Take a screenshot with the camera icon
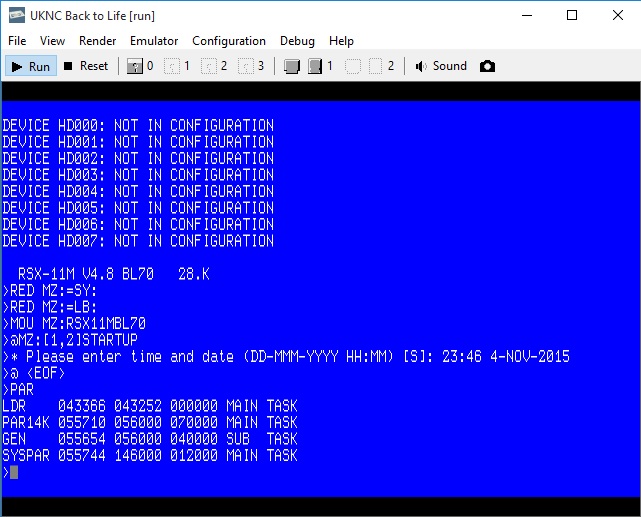The width and height of the screenshot is (641, 517). click(487, 66)
